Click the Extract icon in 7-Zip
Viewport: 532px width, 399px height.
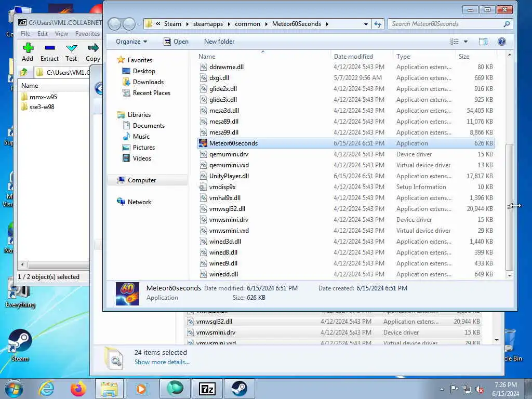click(49, 47)
